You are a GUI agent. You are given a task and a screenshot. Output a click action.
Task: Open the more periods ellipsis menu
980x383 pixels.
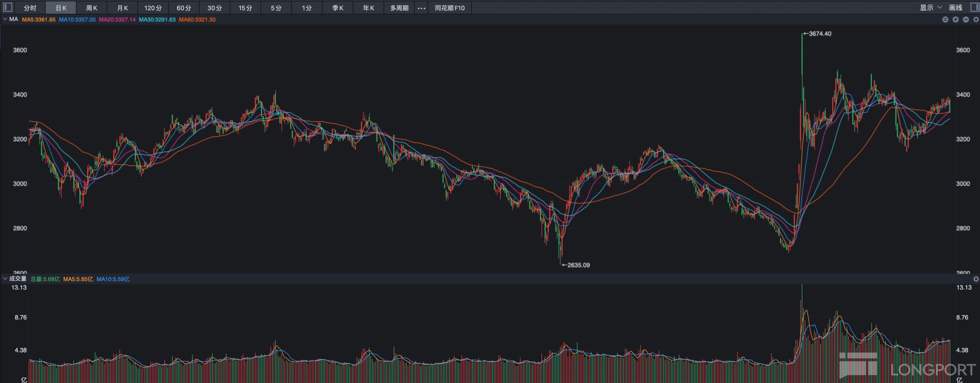click(421, 8)
